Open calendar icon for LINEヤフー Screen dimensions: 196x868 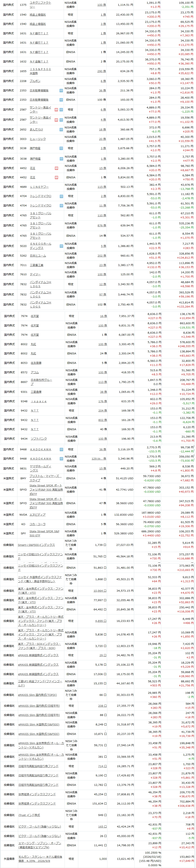pos(61,187)
